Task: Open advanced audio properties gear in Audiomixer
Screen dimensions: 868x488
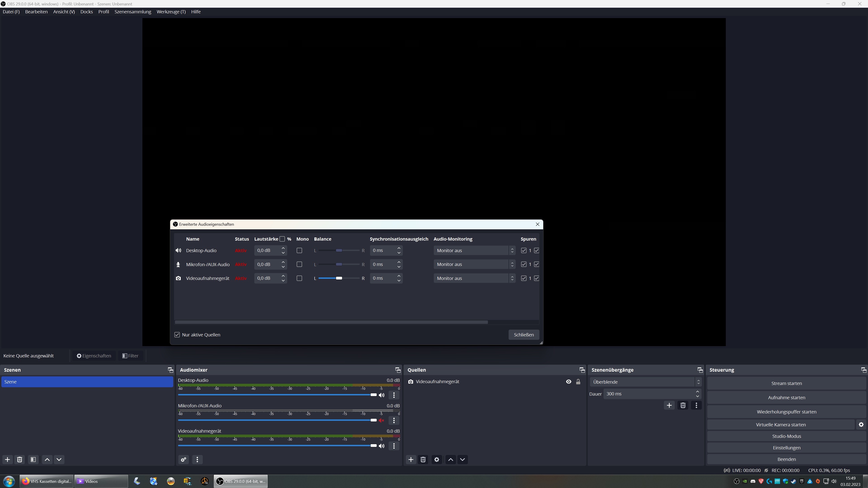Action: [x=183, y=459]
